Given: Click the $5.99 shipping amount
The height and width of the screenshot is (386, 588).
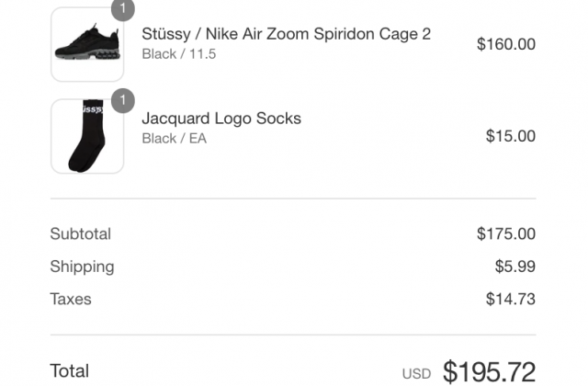Looking at the screenshot, I should 514,267.
